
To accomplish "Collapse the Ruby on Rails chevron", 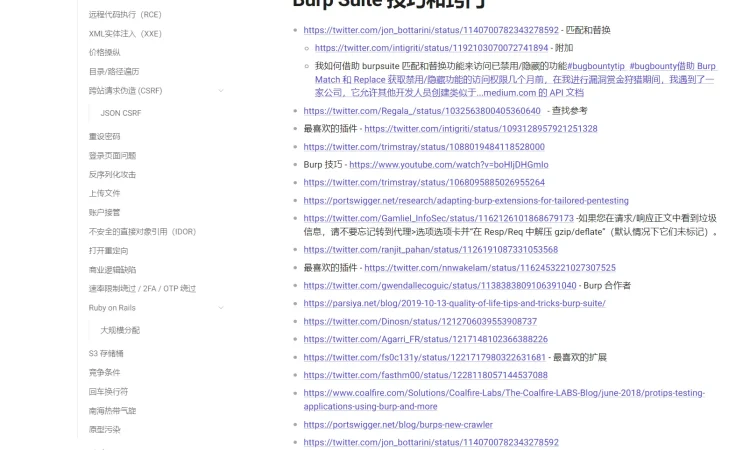I will click(x=221, y=307).
